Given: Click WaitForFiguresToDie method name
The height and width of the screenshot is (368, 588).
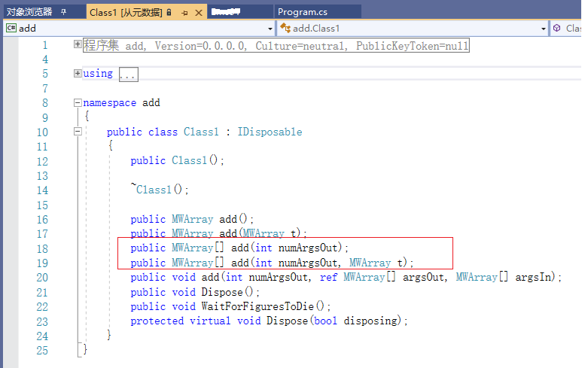Looking at the screenshot, I should 257,306.
